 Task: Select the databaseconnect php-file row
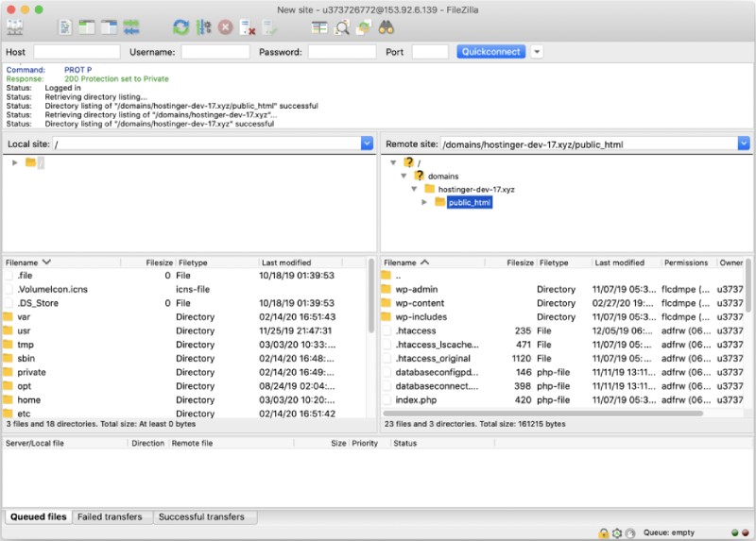562,386
